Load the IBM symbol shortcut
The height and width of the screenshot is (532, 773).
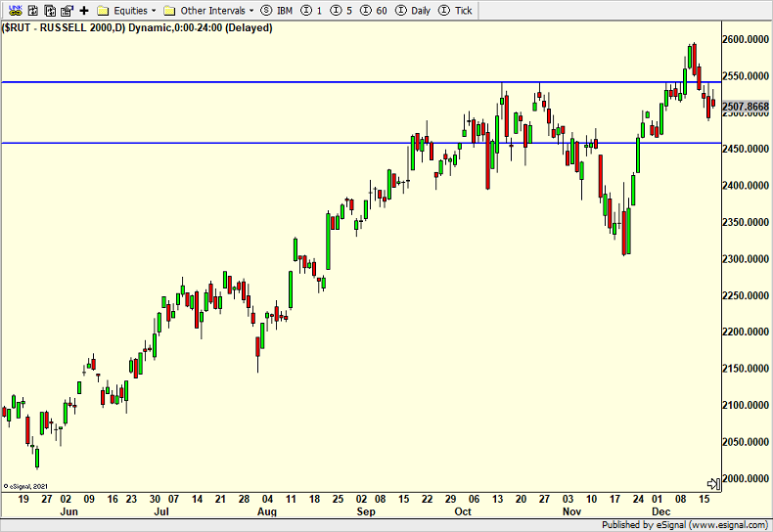277,11
